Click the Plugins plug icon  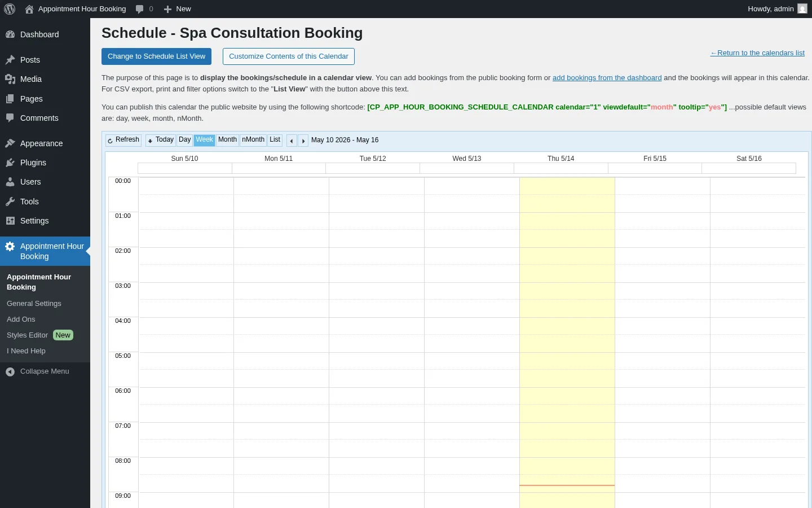10,163
